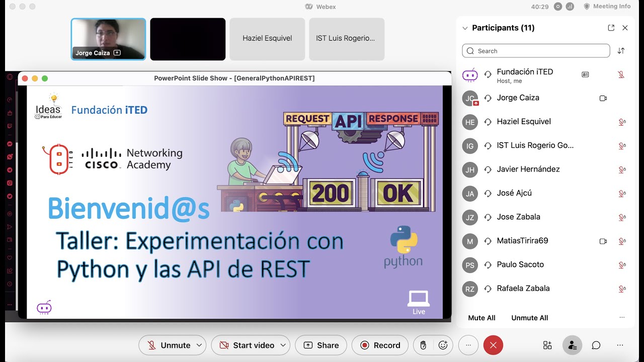Click Fundación iTED's card icon
Screen dimensions: 644x362
(585, 74)
